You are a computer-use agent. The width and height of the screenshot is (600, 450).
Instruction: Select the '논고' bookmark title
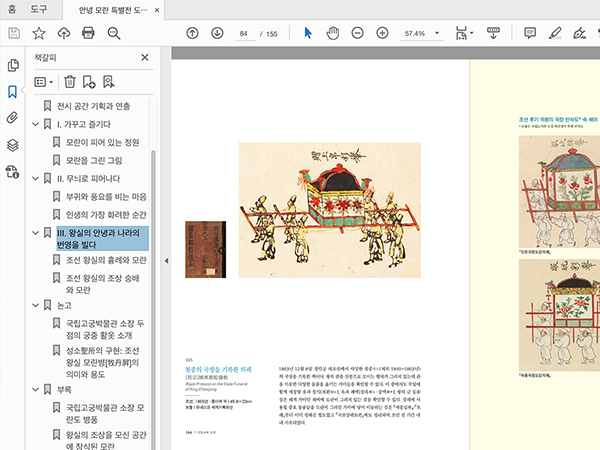pos(64,305)
